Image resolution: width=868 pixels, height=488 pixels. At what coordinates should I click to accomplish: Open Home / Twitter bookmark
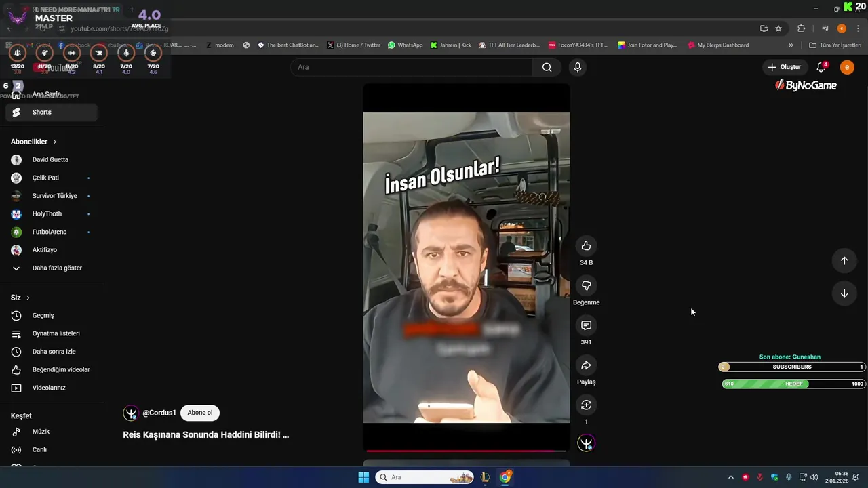pos(353,45)
